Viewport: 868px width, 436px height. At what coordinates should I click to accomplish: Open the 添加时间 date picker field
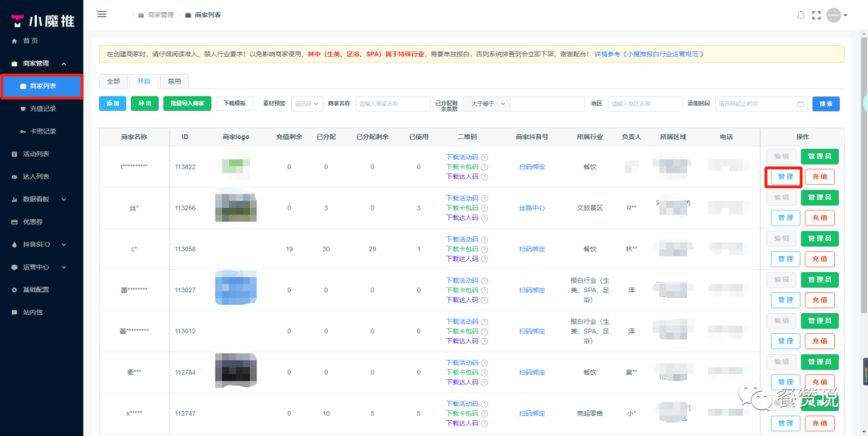point(761,104)
